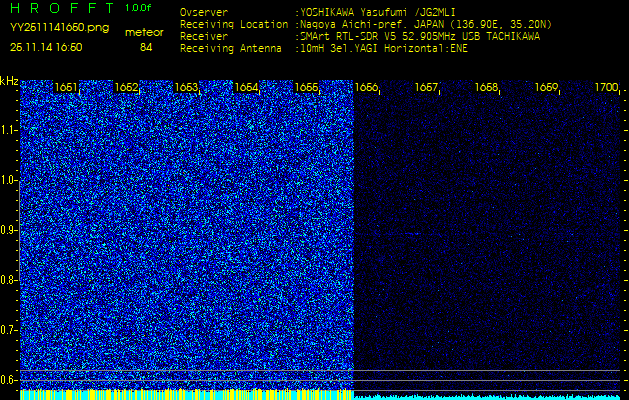Click the 1652 time marker
The image size is (629, 400).
(x=126, y=87)
